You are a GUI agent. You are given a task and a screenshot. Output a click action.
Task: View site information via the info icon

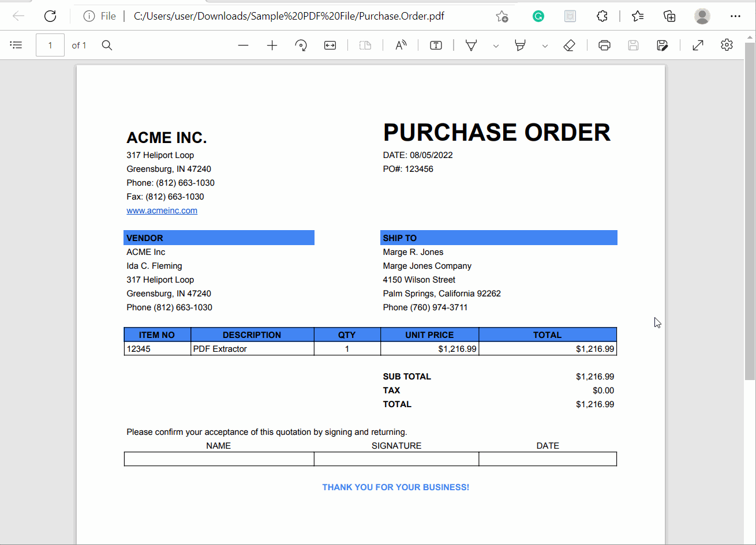click(x=89, y=16)
